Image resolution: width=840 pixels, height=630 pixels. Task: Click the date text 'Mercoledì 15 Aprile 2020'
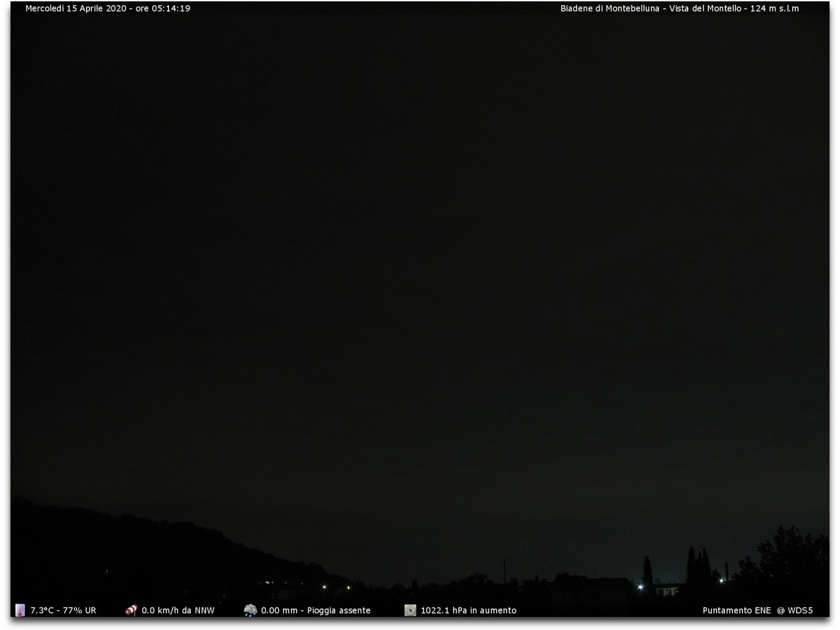(76, 8)
